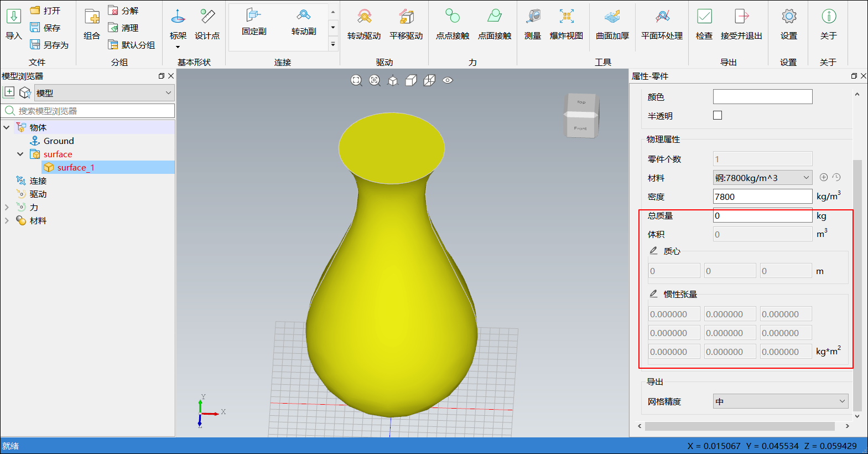Open a file with 打开
The width and height of the screenshot is (868, 454).
click(x=45, y=11)
